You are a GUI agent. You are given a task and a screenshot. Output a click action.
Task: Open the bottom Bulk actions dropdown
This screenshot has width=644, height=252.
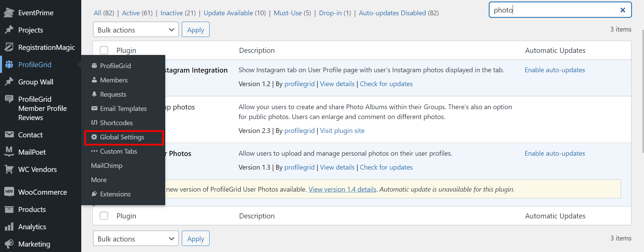(x=136, y=238)
